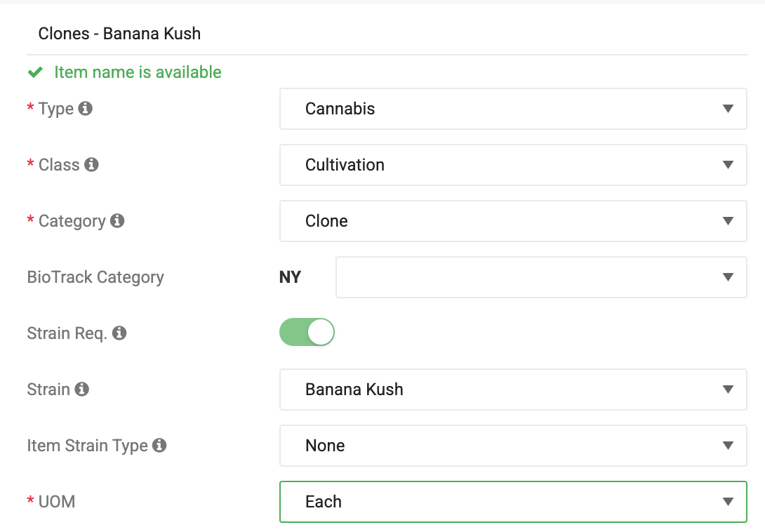Viewport: 765px width, 532px height.
Task: Click the info icon next to Class
Action: pyautogui.click(x=91, y=164)
